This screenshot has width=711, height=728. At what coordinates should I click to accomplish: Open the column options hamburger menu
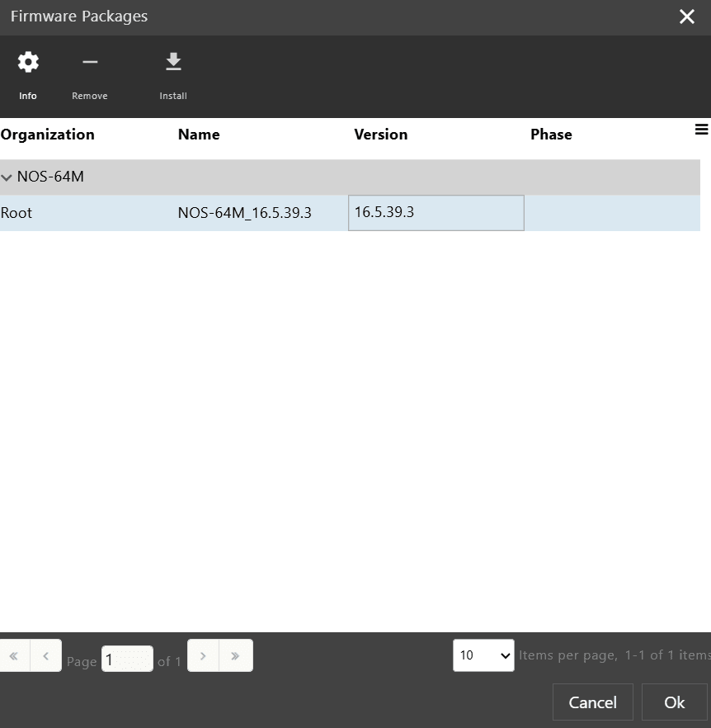[701, 130]
